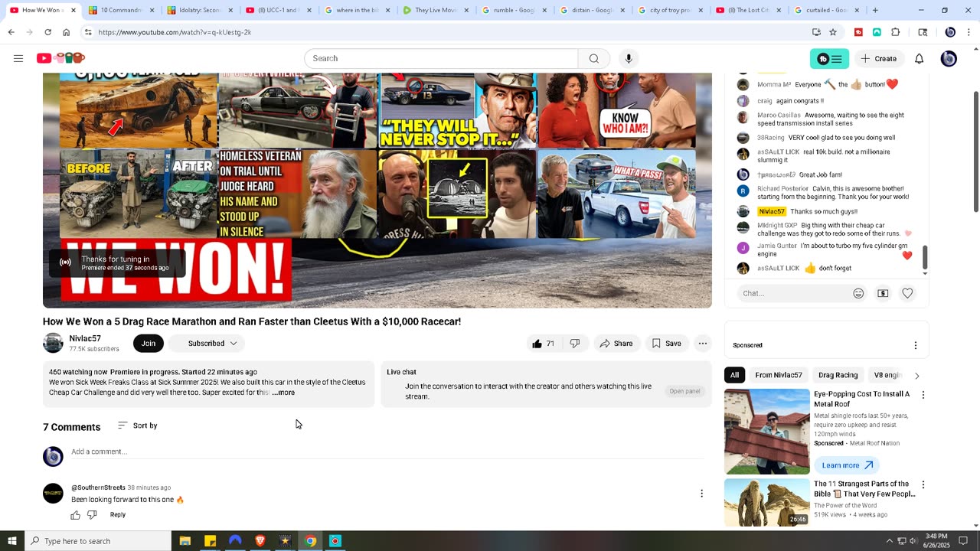
Task: Select the From Nivlac57 filter chip
Action: (x=778, y=375)
